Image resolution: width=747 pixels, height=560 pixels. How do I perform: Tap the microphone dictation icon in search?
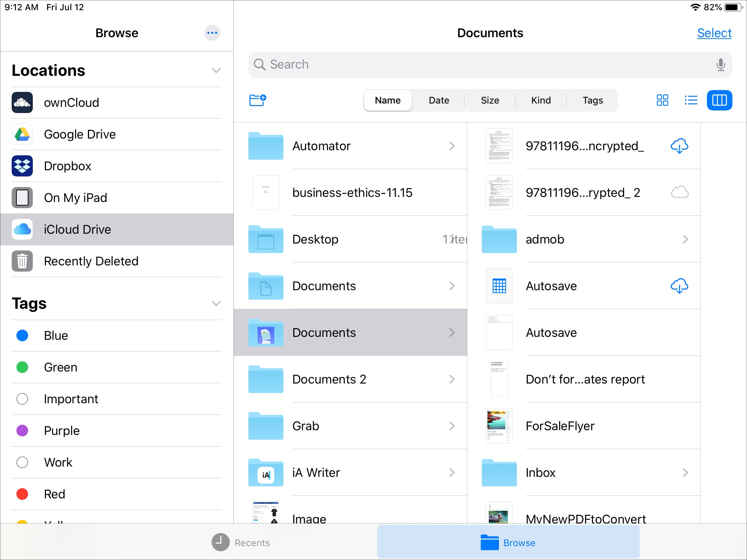(x=720, y=65)
